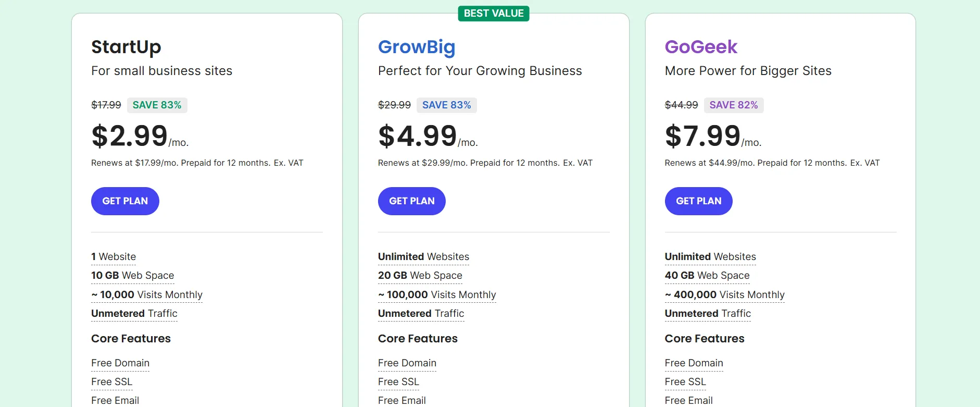Image resolution: width=980 pixels, height=407 pixels.
Task: Select Unlimited Websites under GrowBig
Action: [x=423, y=256]
